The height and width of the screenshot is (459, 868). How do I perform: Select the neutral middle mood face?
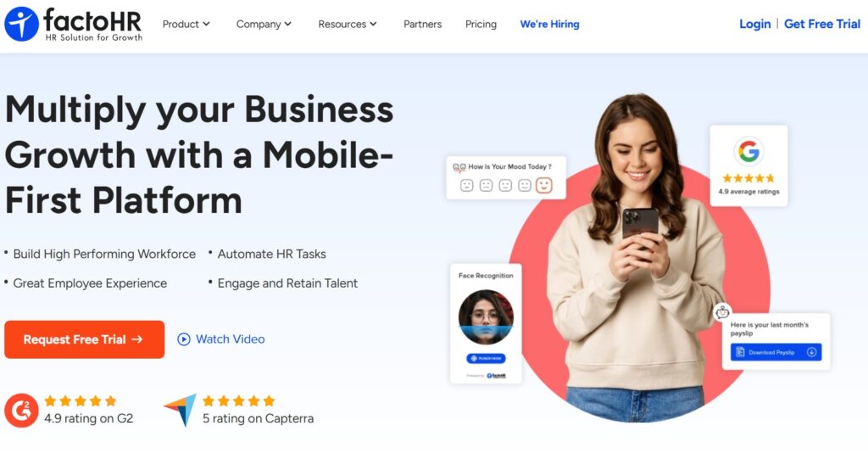505,185
